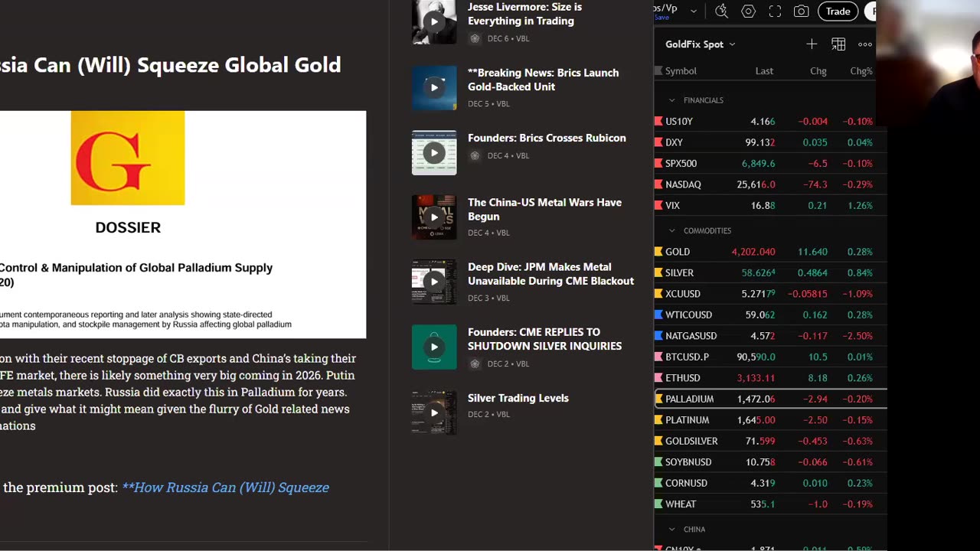This screenshot has width=980, height=551.
Task: Play the Brics Crosses Rubicon video
Action: pos(434,152)
